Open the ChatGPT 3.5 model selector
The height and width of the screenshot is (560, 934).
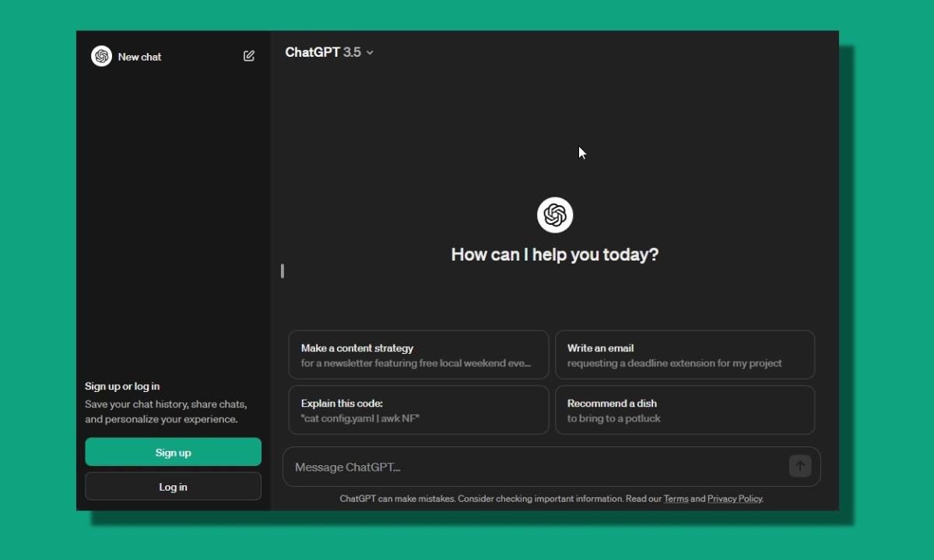[328, 52]
